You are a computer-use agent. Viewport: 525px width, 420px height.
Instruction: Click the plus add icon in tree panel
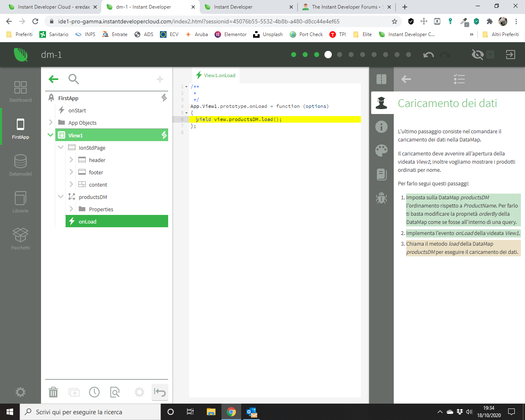[160, 79]
